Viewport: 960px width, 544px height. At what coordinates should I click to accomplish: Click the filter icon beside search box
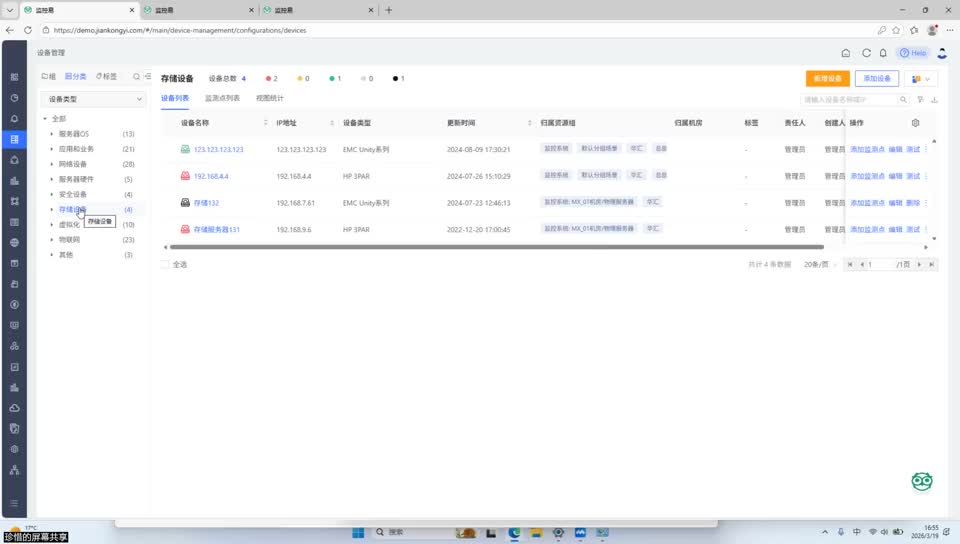[920, 100]
